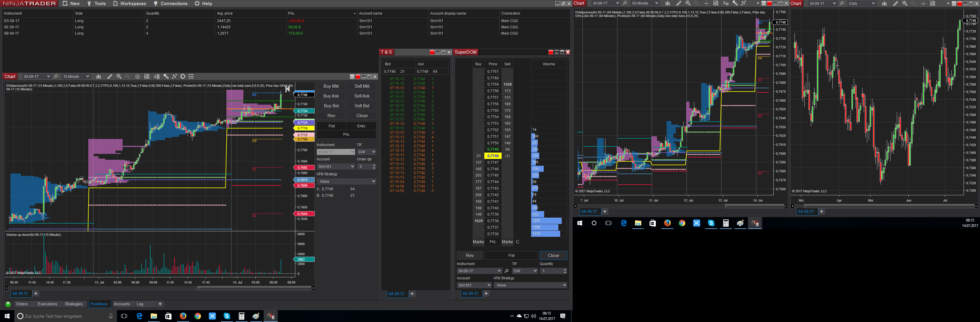Viewport: 980px width, 322px height.
Task: Open the Tools menu
Action: click(96, 3)
